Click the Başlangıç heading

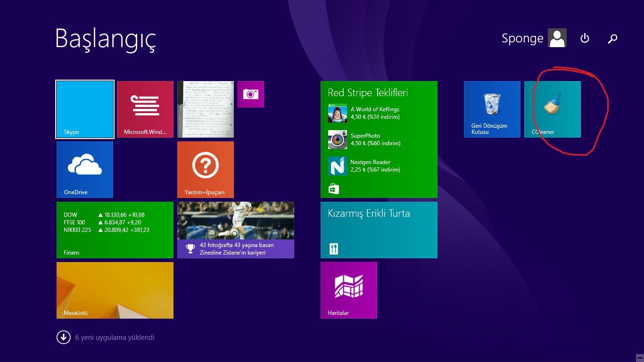105,39
